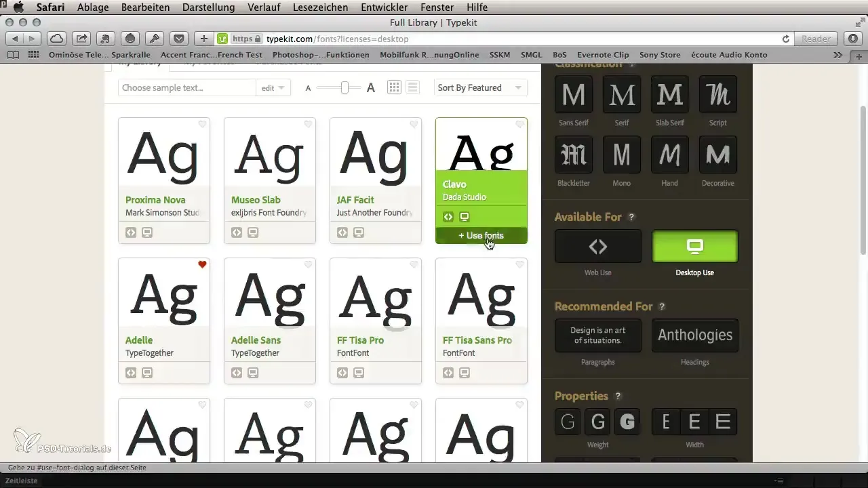Open the Safari menu
Viewport: 868px width, 488px height.
pos(50,7)
